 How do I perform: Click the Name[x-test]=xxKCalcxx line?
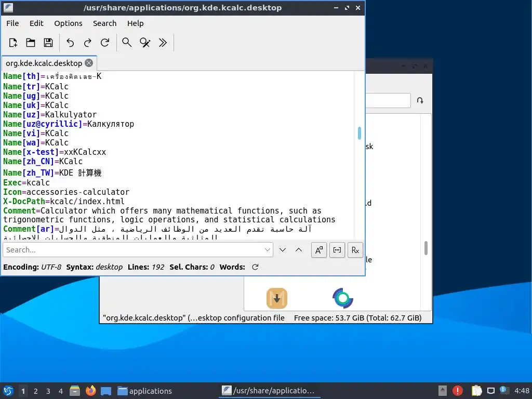[55, 152]
